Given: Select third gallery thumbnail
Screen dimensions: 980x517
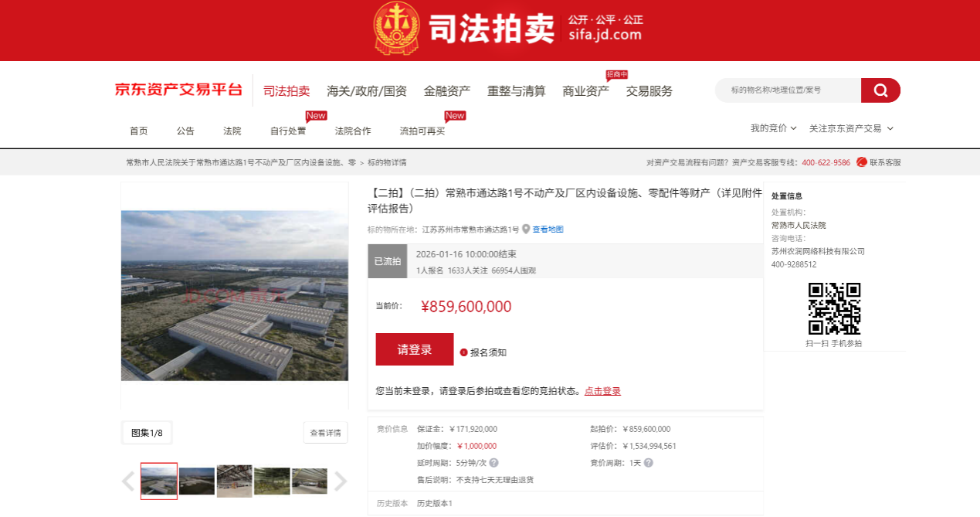Looking at the screenshot, I should (x=235, y=481).
